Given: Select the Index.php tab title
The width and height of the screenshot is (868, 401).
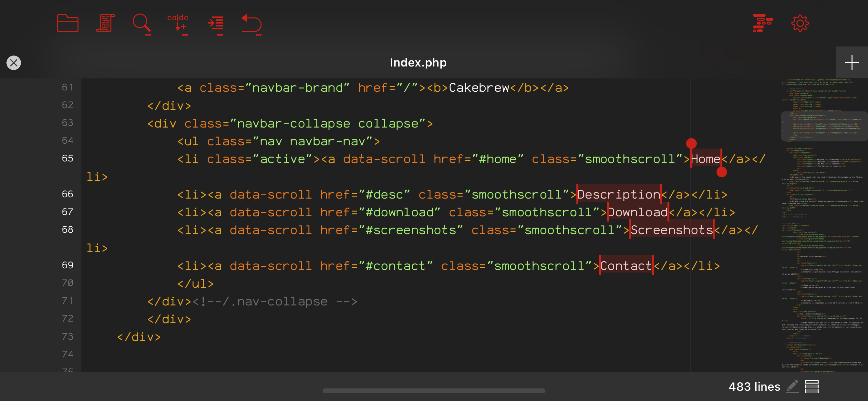Looking at the screenshot, I should pos(418,63).
